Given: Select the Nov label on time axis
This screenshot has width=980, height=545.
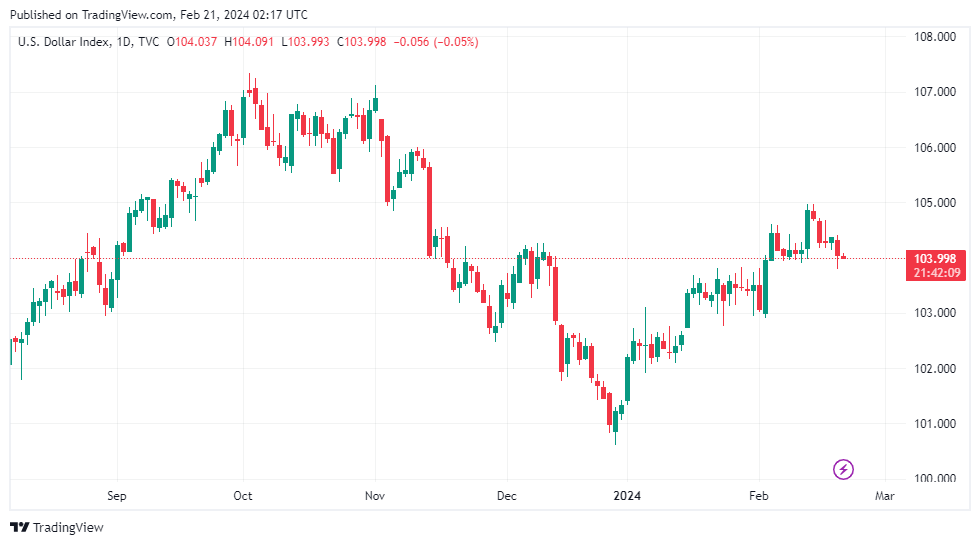Looking at the screenshot, I should point(375,495).
